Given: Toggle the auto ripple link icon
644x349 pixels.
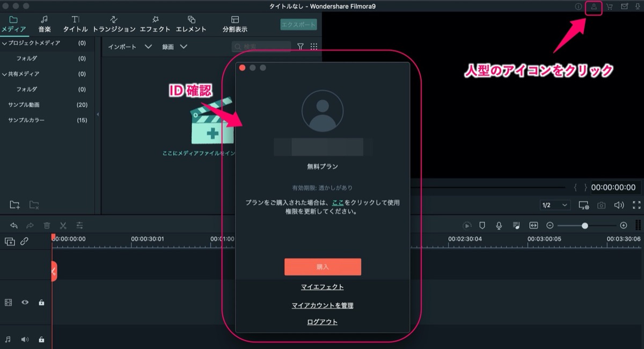Looking at the screenshot, I should pos(24,242).
